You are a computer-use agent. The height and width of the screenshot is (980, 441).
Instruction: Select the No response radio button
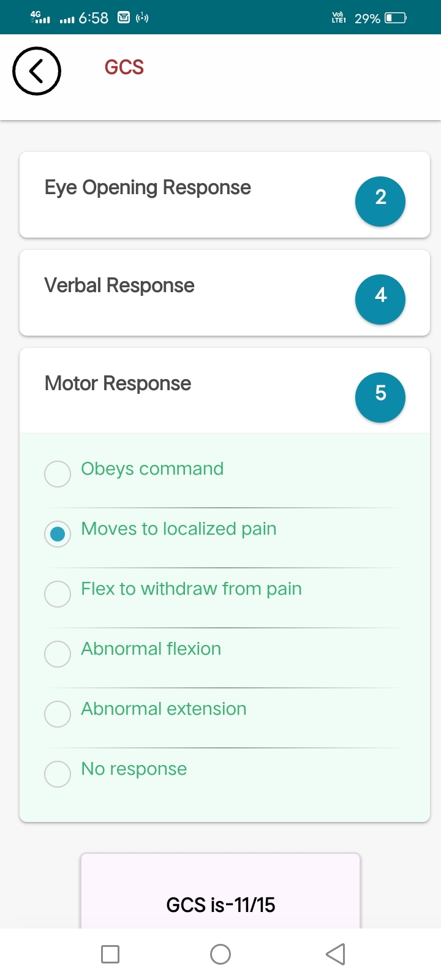coord(58,774)
